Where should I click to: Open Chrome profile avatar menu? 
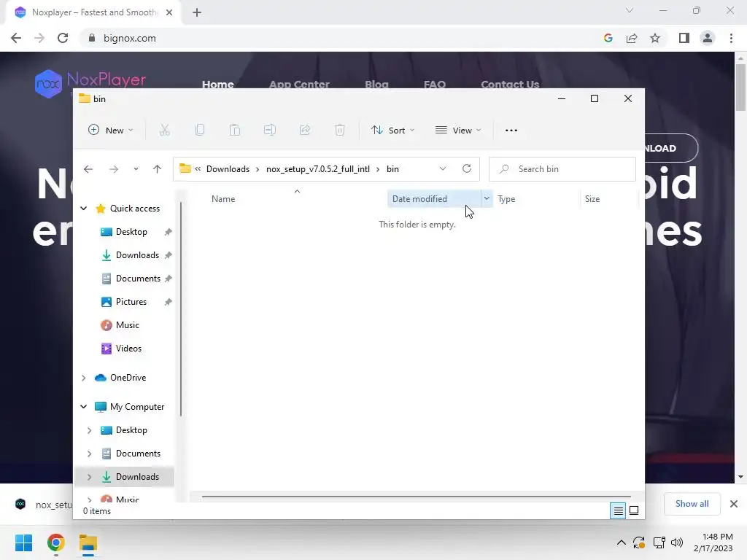708,38
